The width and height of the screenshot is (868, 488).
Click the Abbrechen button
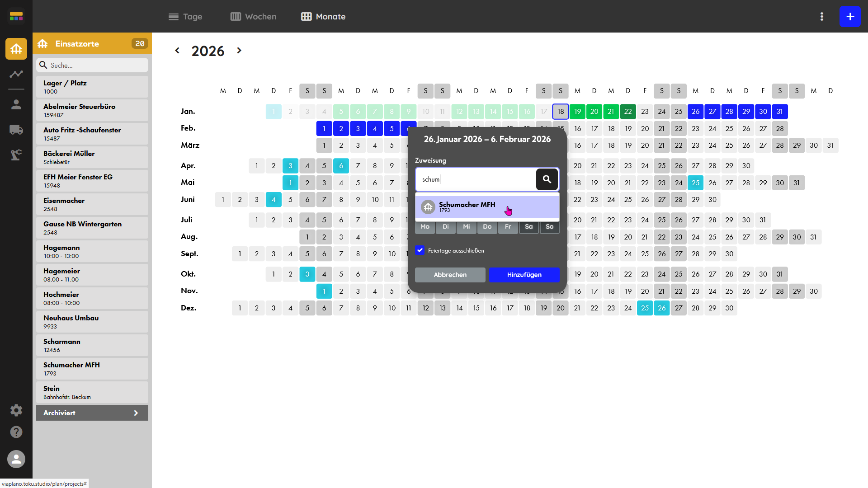pos(450,275)
